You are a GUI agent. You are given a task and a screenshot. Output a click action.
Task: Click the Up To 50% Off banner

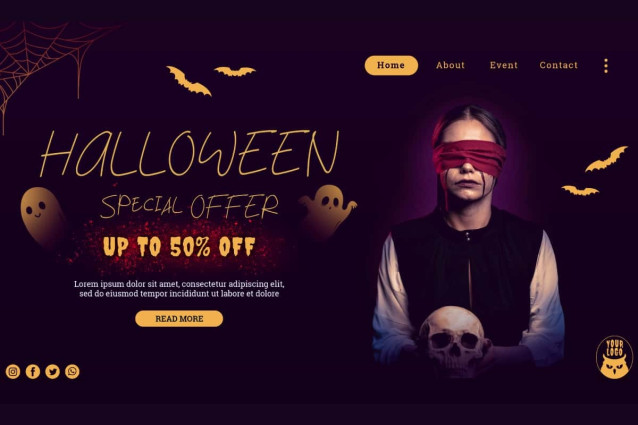[x=179, y=246]
